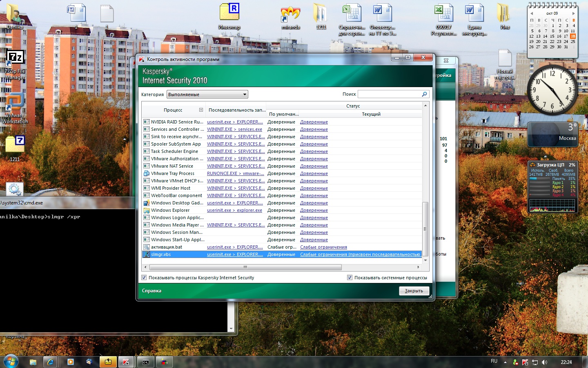
Task: Click the horizontal scrollbar of process list
Action: [x=245, y=267]
